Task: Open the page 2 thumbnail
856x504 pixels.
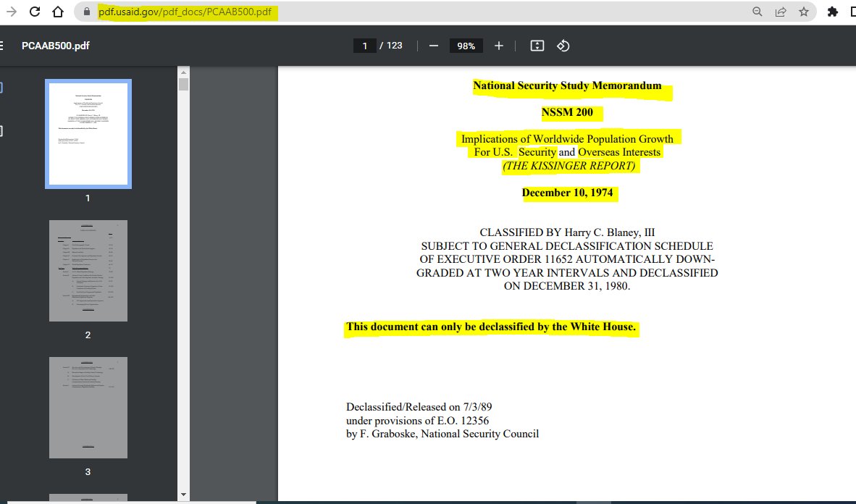Action: click(88, 271)
